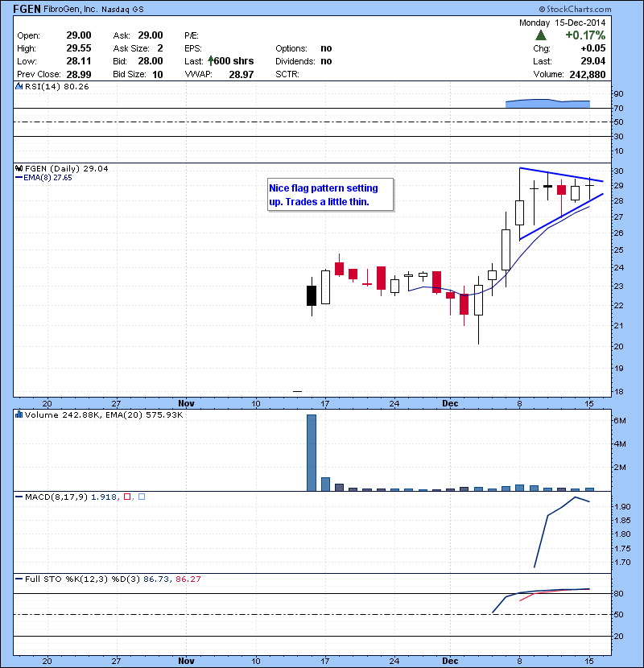Click the solid black candlestick before Nov 17

[312, 295]
